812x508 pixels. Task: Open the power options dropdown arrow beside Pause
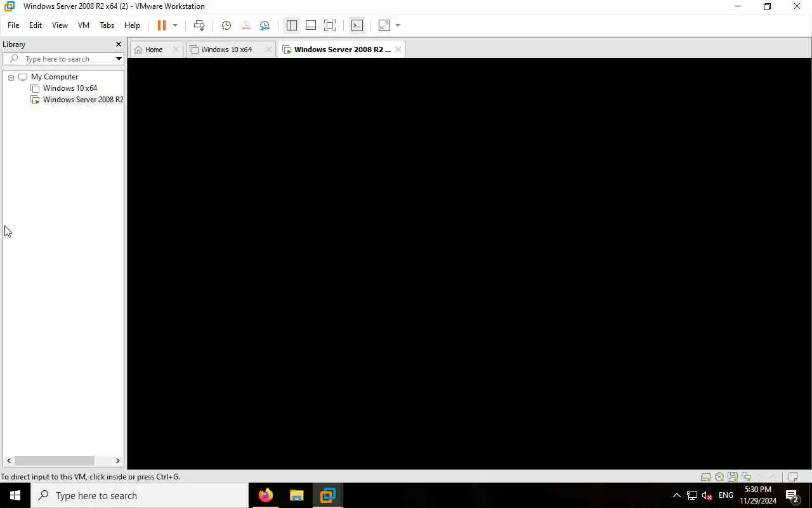tap(175, 25)
